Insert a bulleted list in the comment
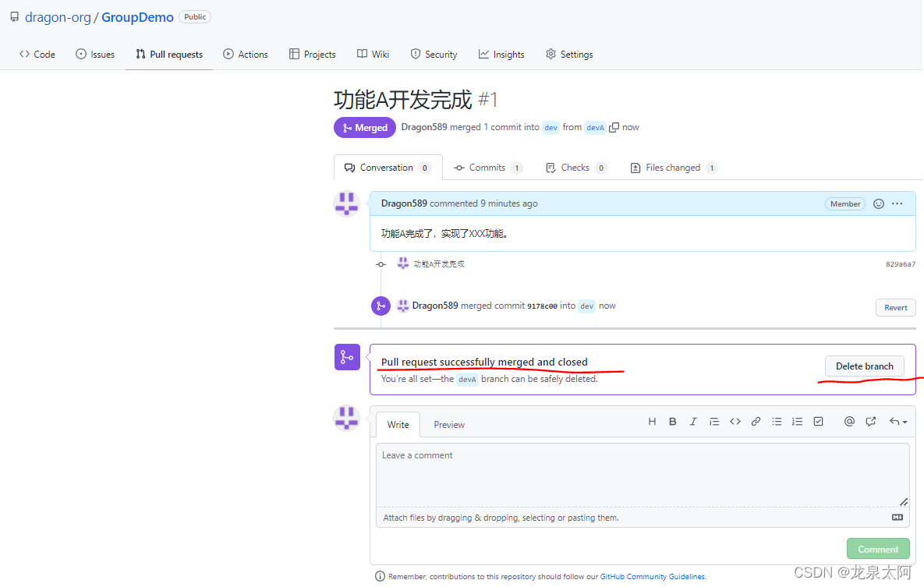This screenshot has width=924, height=587. (x=777, y=422)
